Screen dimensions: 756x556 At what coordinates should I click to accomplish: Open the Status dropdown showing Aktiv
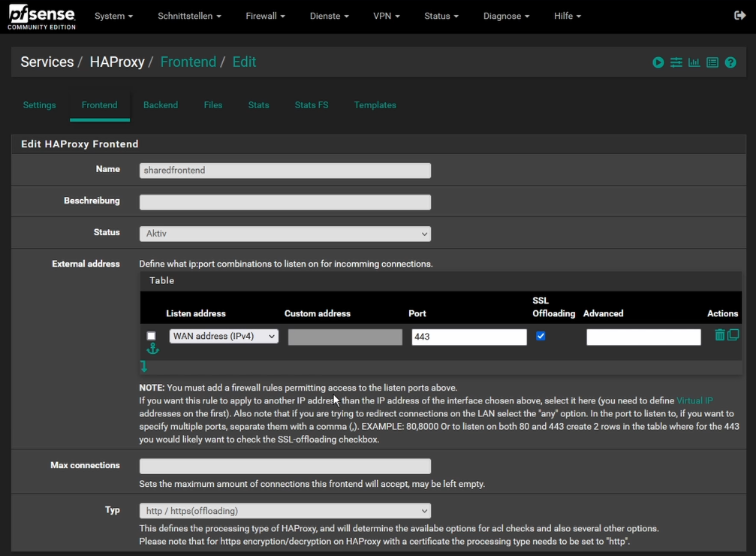point(285,234)
